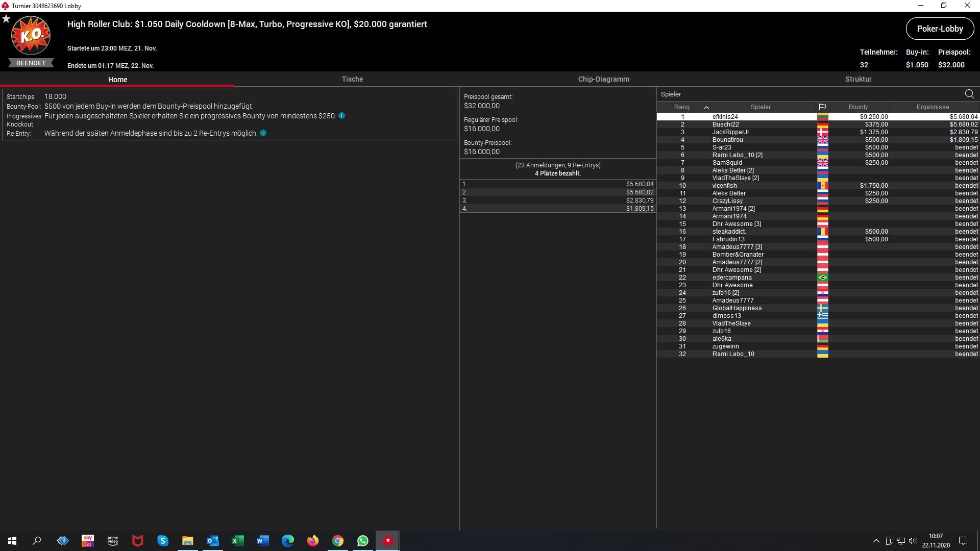
Task: Show hidden system tray icons
Action: click(x=876, y=541)
